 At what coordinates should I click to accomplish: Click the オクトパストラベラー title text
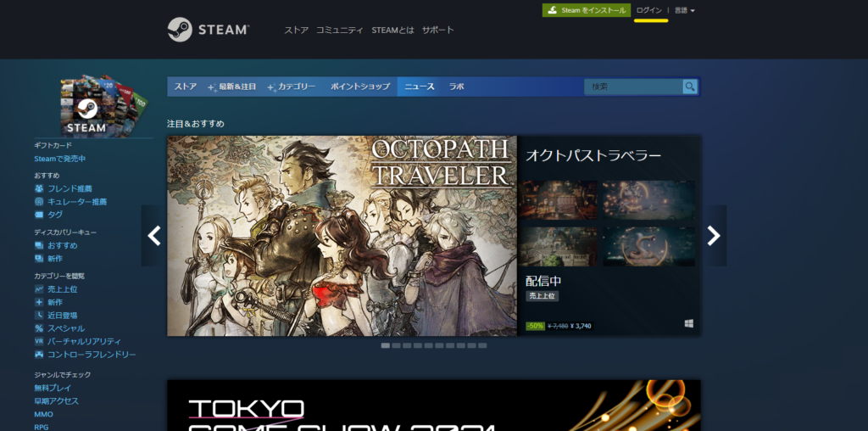click(593, 155)
